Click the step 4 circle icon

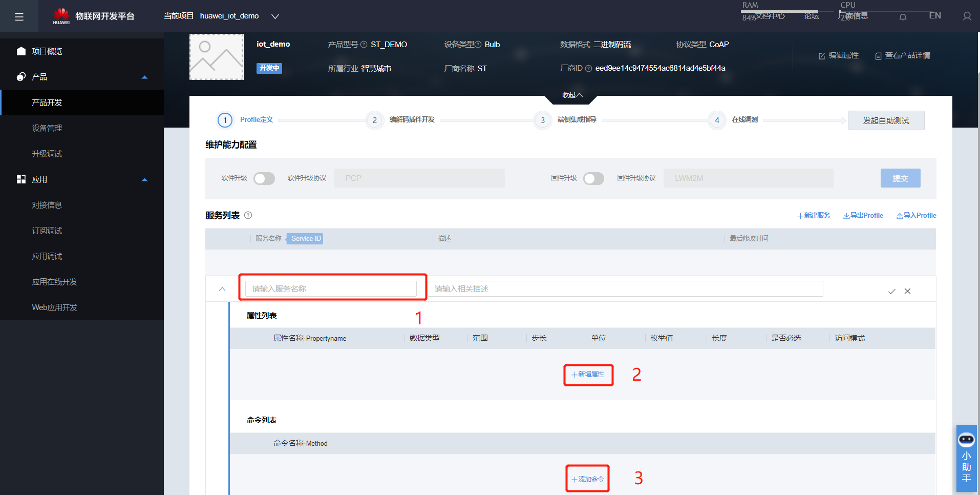coord(717,120)
